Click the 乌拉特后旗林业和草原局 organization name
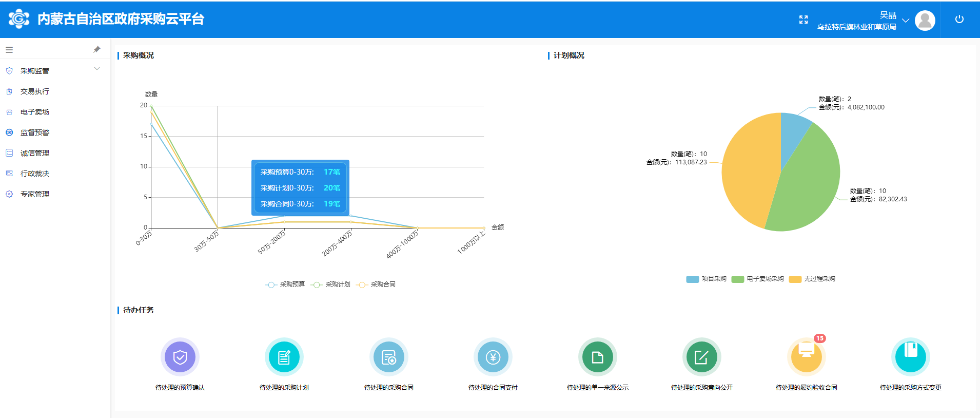The image size is (980, 418). pos(857,27)
